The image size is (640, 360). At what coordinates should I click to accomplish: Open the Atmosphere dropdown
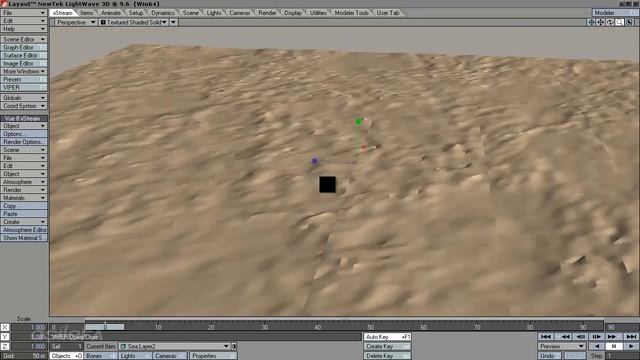point(24,182)
